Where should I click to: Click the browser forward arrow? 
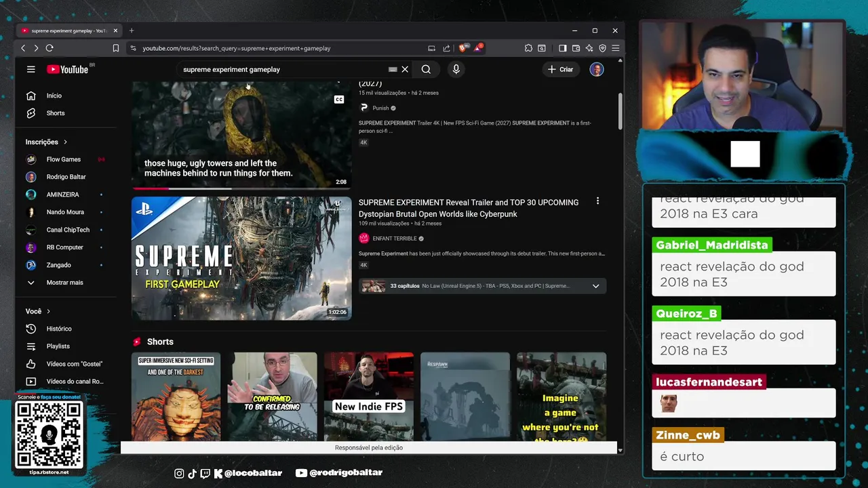(36, 48)
